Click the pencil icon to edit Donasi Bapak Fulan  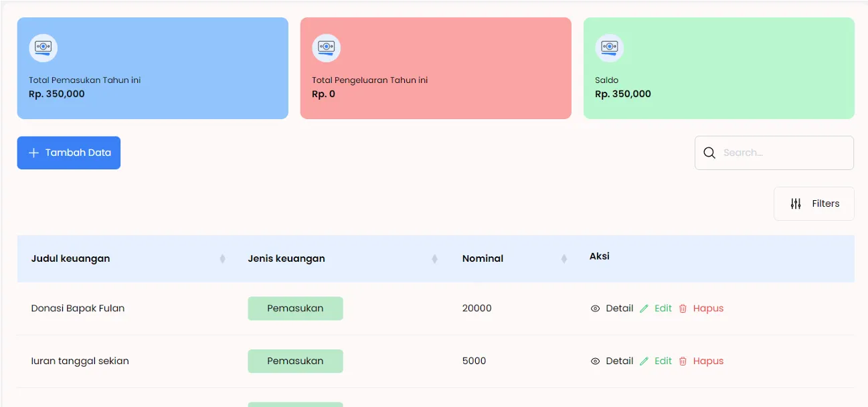pos(644,308)
